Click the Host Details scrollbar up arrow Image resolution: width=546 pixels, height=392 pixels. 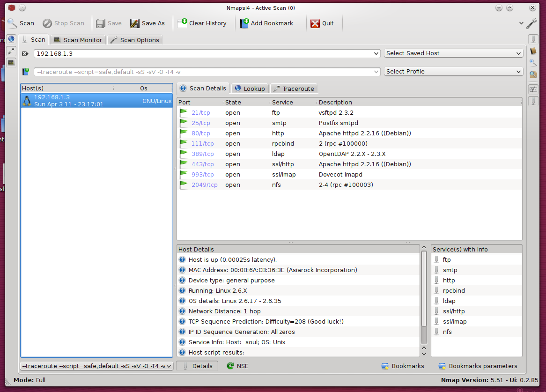point(424,247)
